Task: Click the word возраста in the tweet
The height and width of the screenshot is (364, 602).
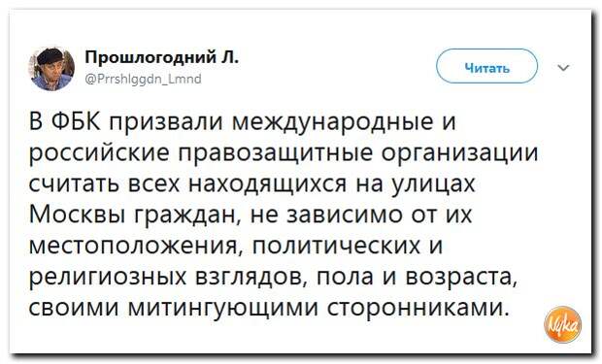Action: (460, 278)
